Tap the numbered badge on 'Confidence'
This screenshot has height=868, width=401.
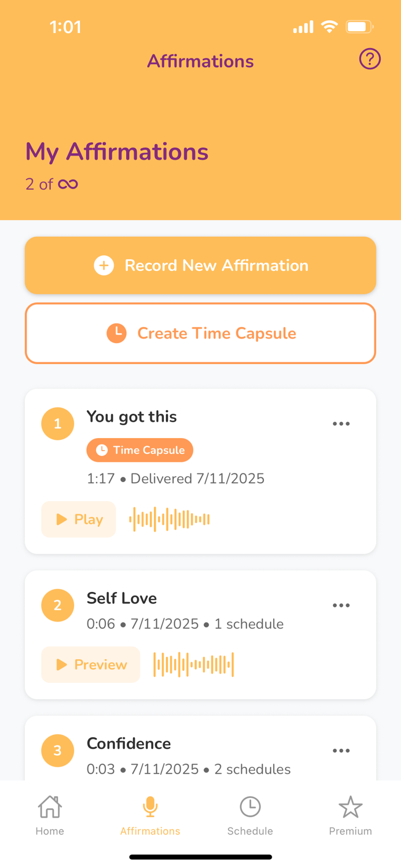click(x=57, y=751)
